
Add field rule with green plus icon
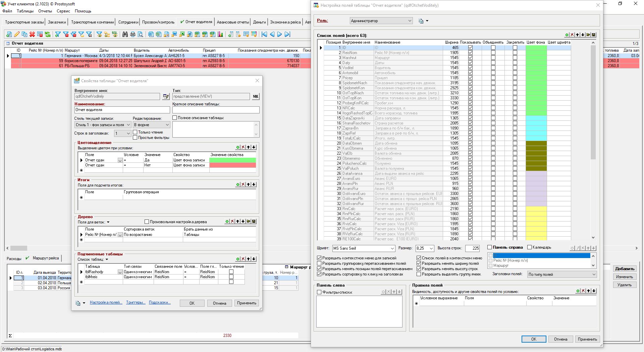[x=578, y=291]
